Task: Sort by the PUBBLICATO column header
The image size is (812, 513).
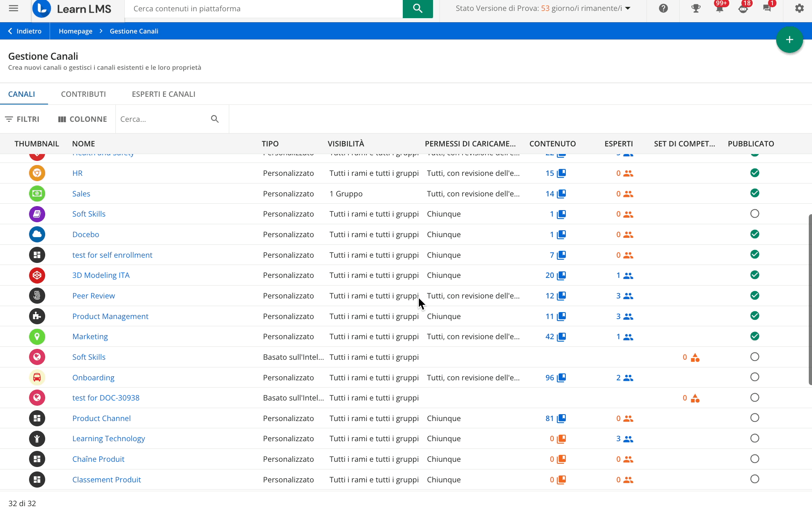Action: click(751, 144)
